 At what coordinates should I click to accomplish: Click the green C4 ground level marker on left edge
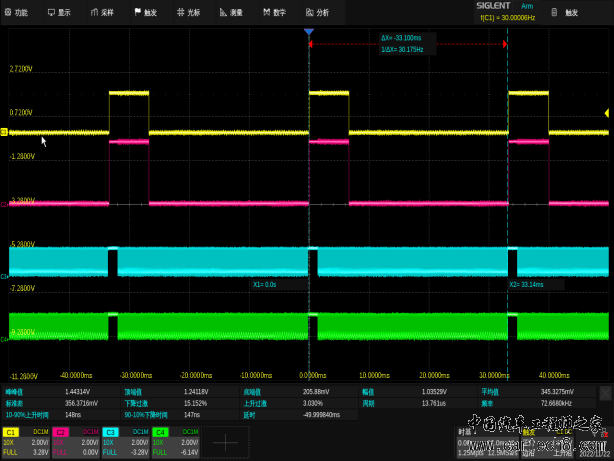point(4,339)
